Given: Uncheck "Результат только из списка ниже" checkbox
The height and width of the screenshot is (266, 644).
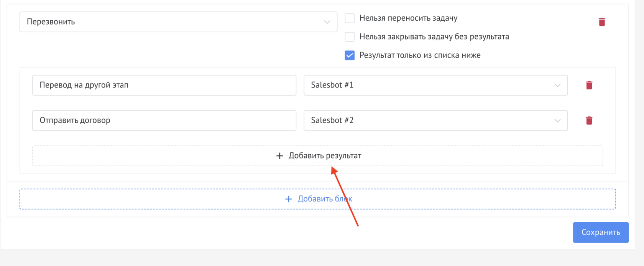Looking at the screenshot, I should tap(350, 55).
